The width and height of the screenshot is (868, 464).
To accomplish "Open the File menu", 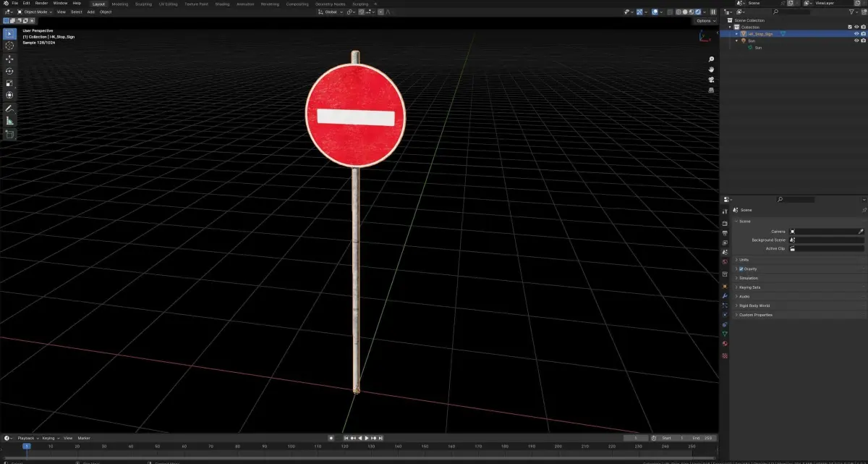I will point(14,3).
